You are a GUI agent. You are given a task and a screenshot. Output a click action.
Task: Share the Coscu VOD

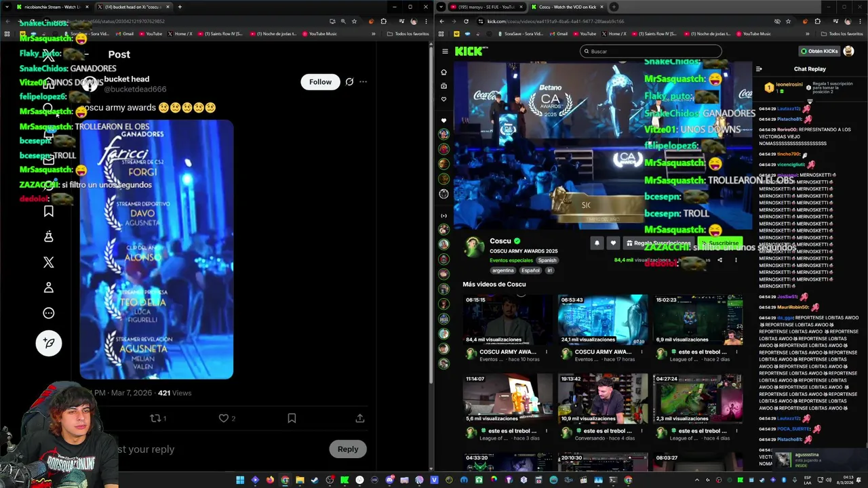719,260
